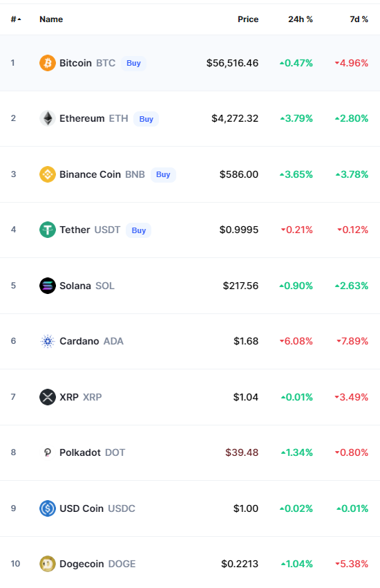380x588 pixels.
Task: Click the Tether green logo icon
Action: click(48, 230)
